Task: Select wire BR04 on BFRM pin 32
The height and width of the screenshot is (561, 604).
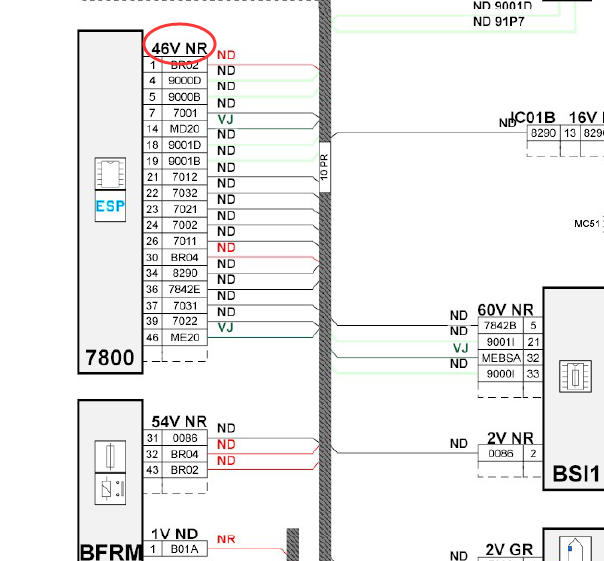Action: (x=185, y=454)
